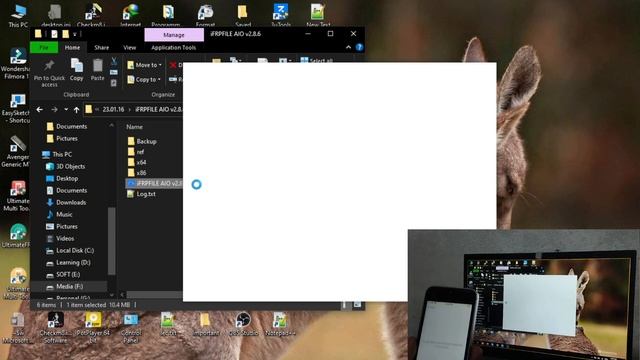Image resolution: width=640 pixels, height=360 pixels.
Task: Open the Copy to dropdown
Action: click(144, 79)
